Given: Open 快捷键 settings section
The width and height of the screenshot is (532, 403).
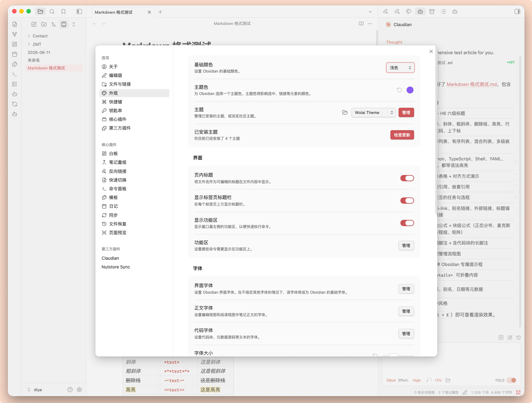Looking at the screenshot, I should point(134,102).
